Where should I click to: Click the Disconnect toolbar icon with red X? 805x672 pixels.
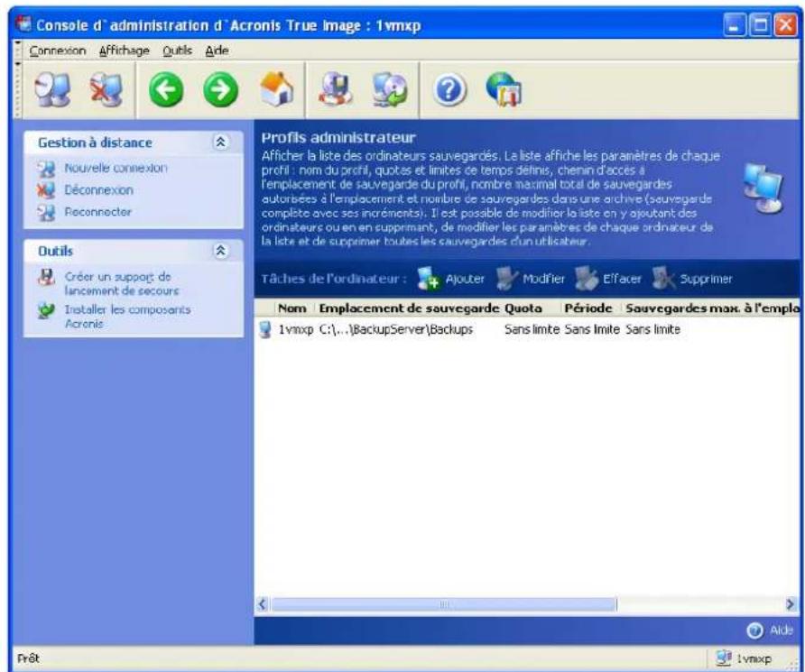106,90
